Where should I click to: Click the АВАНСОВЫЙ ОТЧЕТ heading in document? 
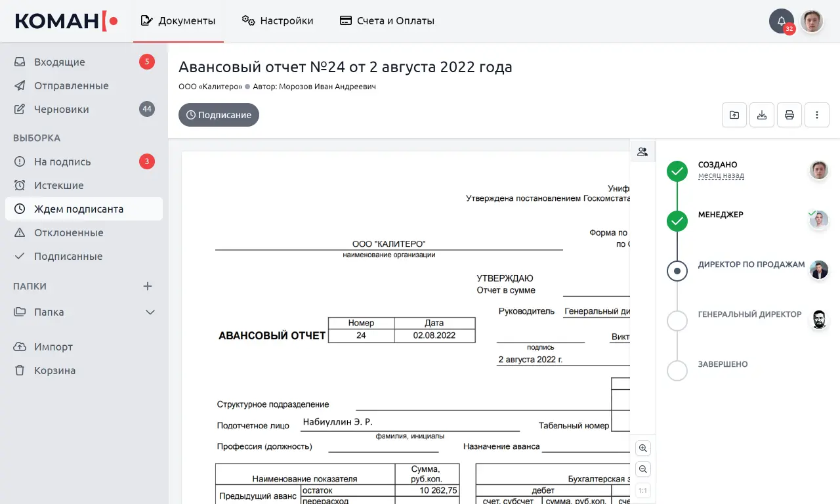click(x=272, y=336)
